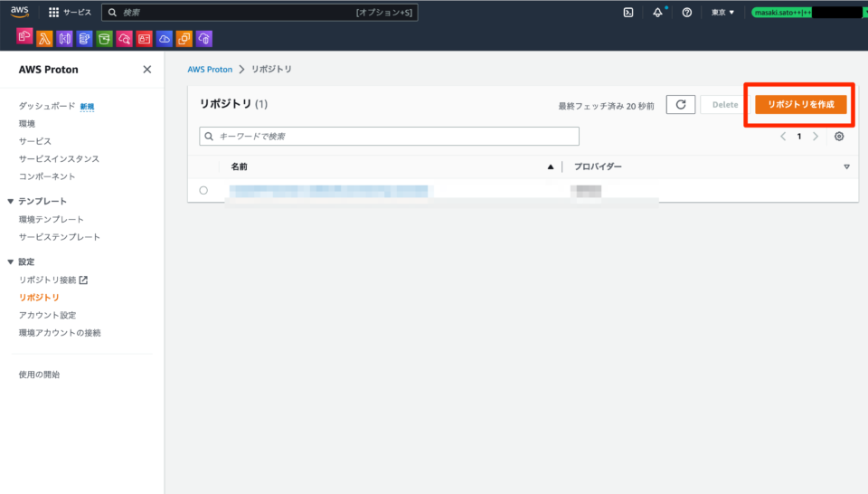Screen dimensions: 868x494
Task: Click the AWS Proton sidebar title
Action: pos(49,70)
